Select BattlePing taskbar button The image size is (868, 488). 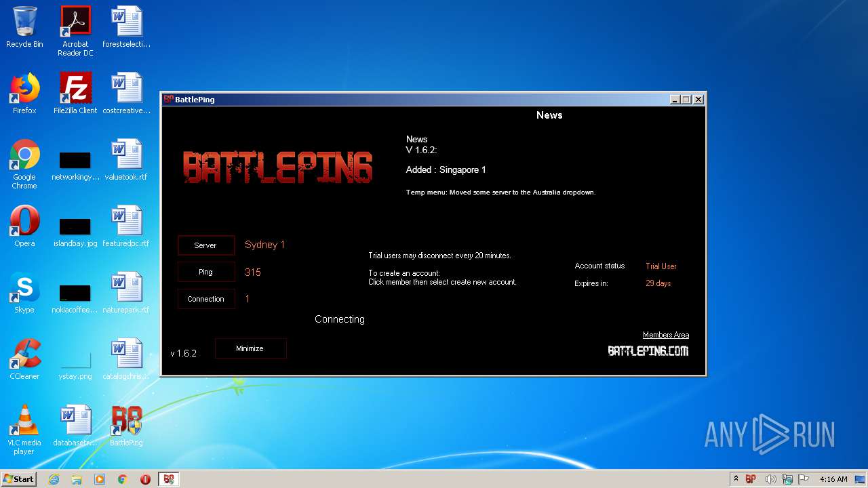point(168,479)
